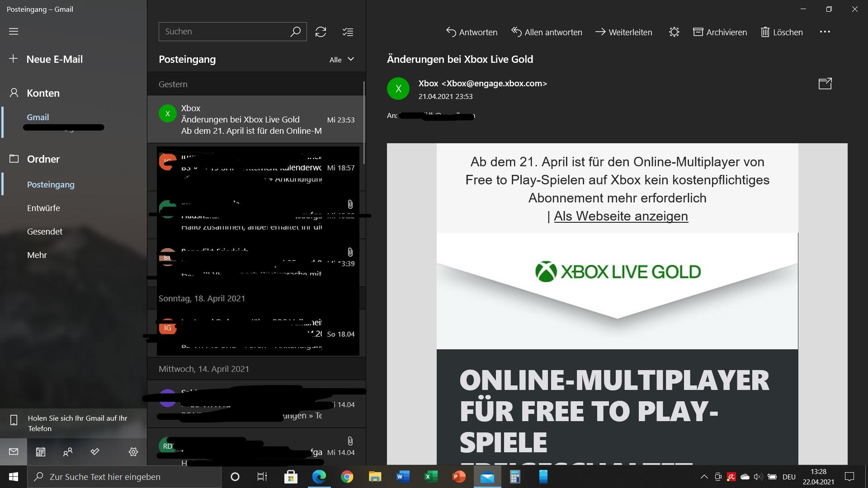
Task: Open File Explorer from taskbar
Action: pos(375,477)
